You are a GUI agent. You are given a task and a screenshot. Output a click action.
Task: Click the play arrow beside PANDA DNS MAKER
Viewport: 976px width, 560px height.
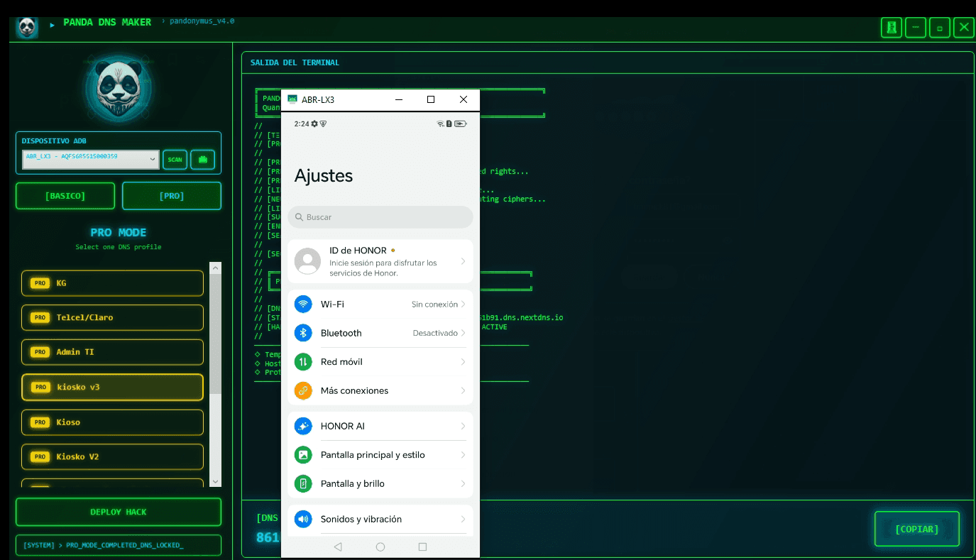tap(53, 25)
